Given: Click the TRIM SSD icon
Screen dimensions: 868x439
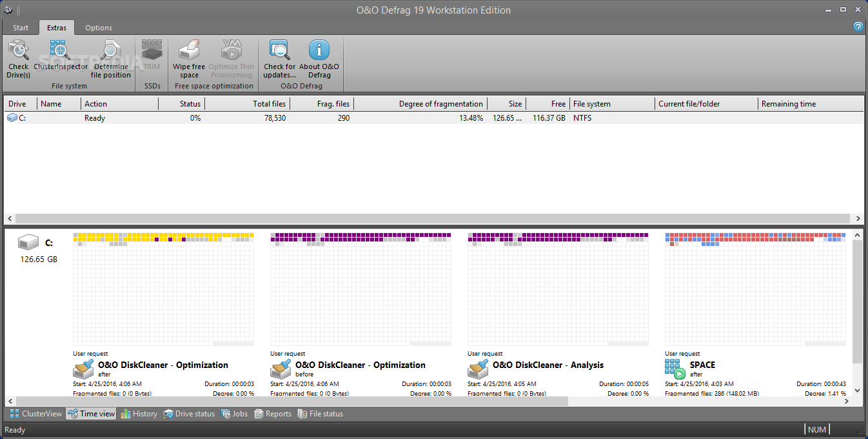Looking at the screenshot, I should (x=152, y=50).
